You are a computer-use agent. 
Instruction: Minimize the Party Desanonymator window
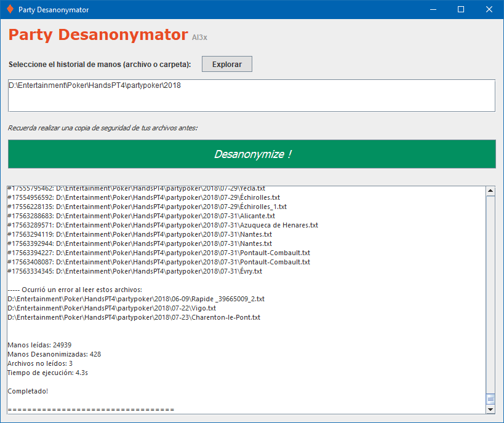click(433, 9)
